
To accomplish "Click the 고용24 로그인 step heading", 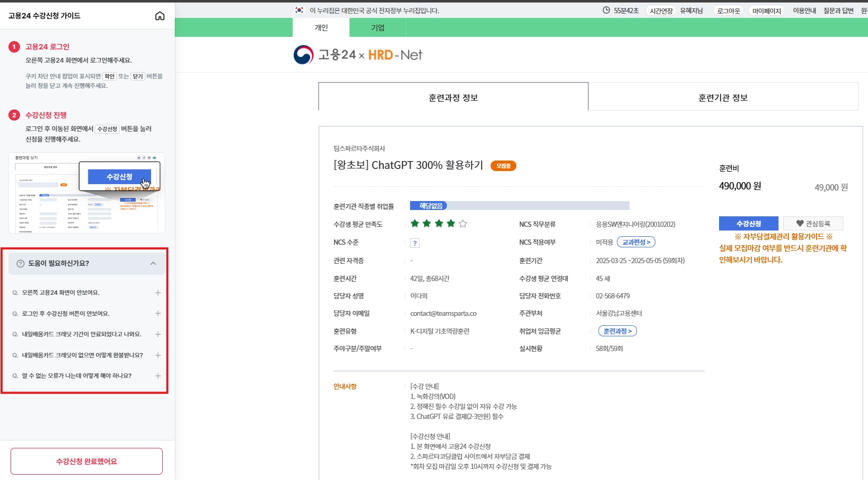I will click(x=47, y=47).
